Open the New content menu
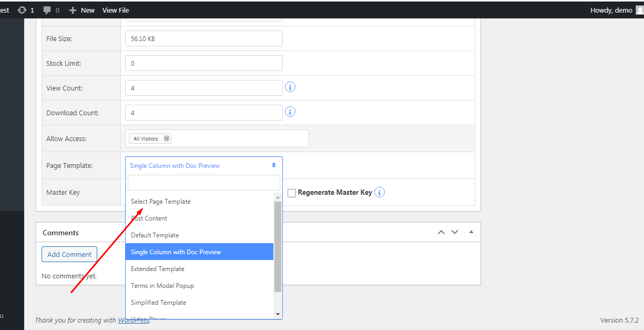 click(82, 10)
